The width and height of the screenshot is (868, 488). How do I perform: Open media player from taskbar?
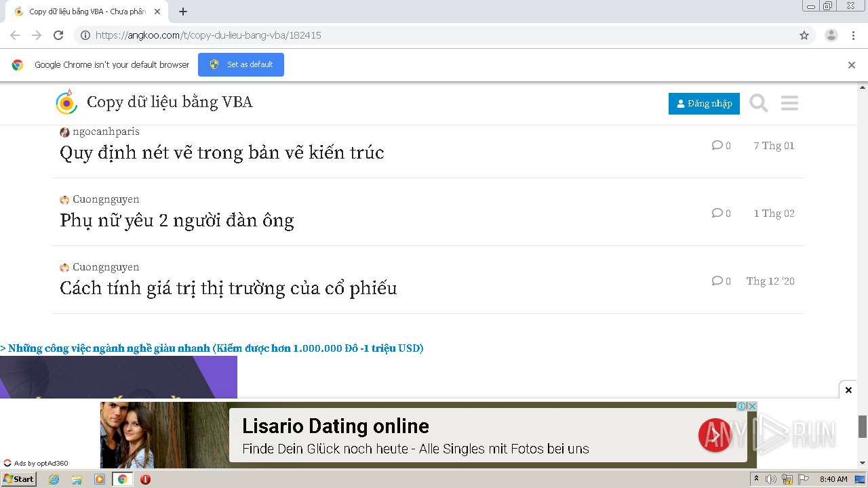[x=100, y=479]
